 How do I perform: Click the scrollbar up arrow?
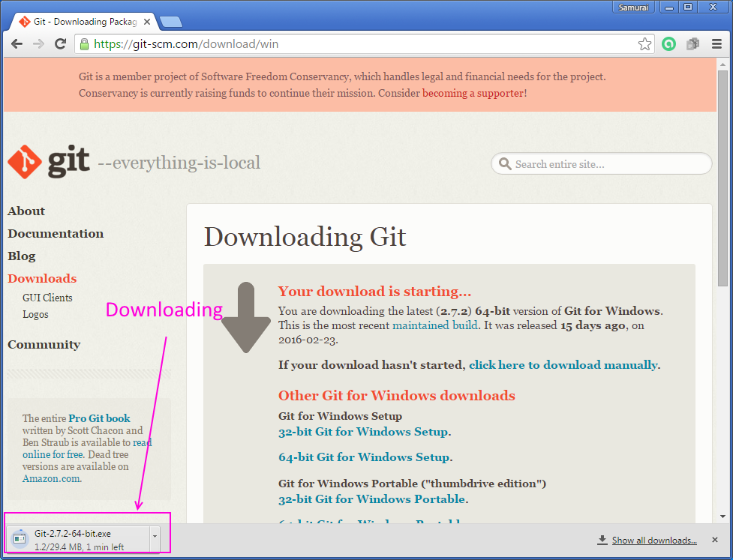722,63
